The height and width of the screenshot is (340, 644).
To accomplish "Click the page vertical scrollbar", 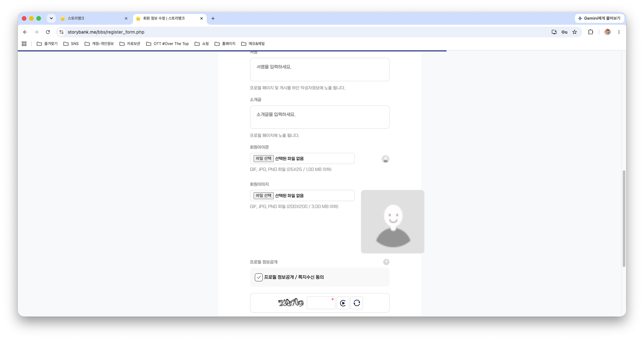I will (x=624, y=219).
